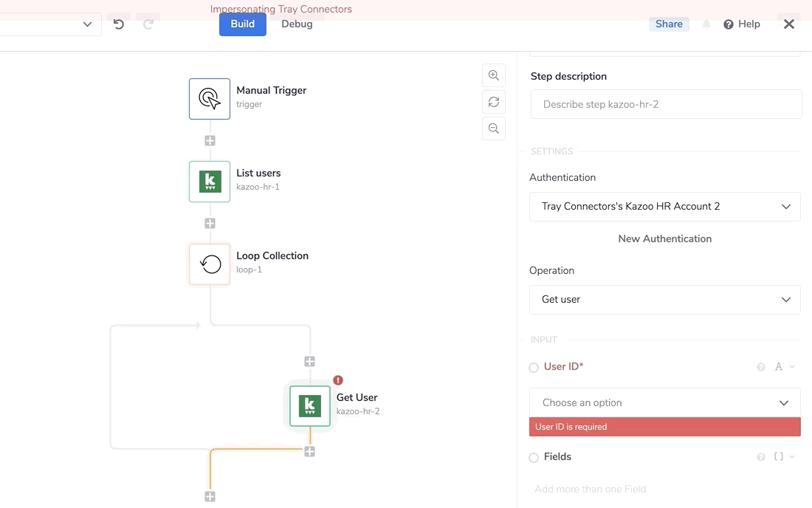Click the undo arrow icon
Viewport: 812px width, 508px height.
(x=119, y=24)
